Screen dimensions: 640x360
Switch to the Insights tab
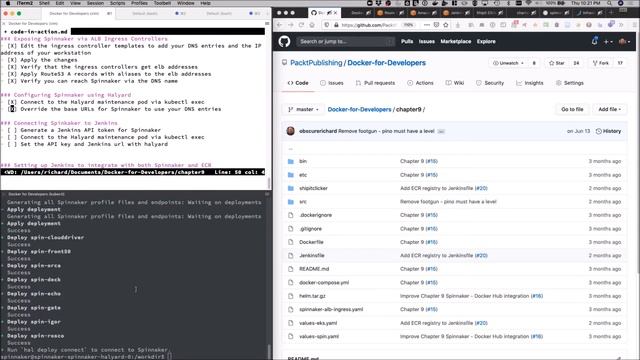pyautogui.click(x=530, y=83)
